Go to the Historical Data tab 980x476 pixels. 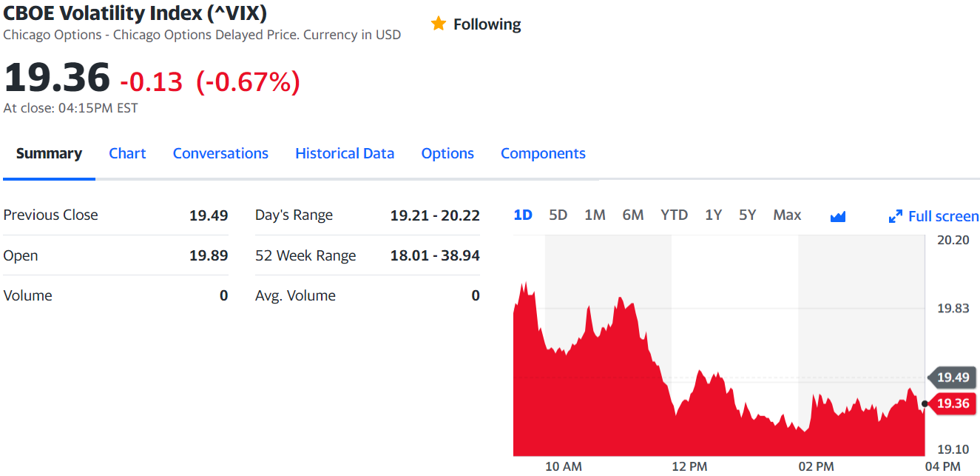pos(345,153)
